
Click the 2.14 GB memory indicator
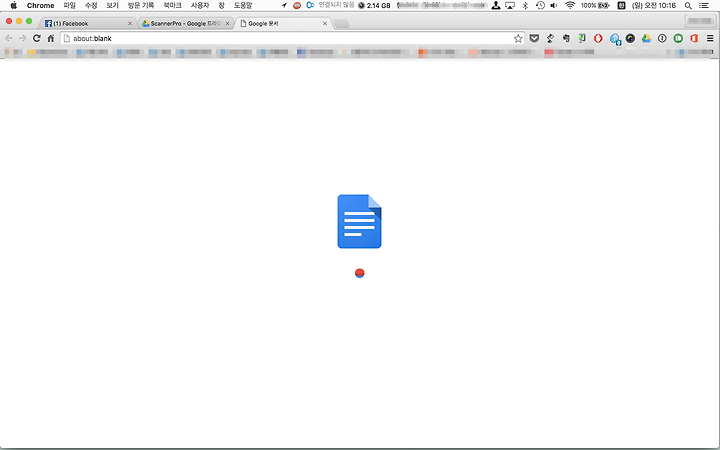[x=374, y=6]
